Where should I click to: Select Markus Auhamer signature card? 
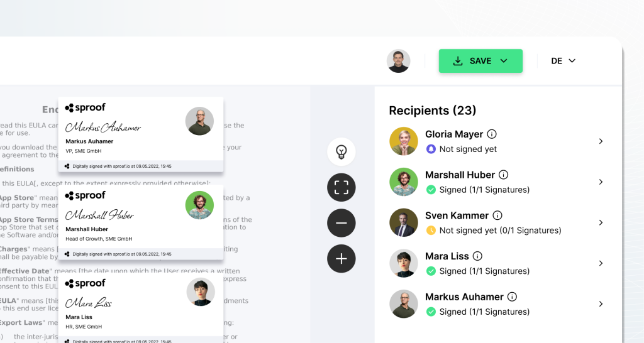click(x=141, y=134)
